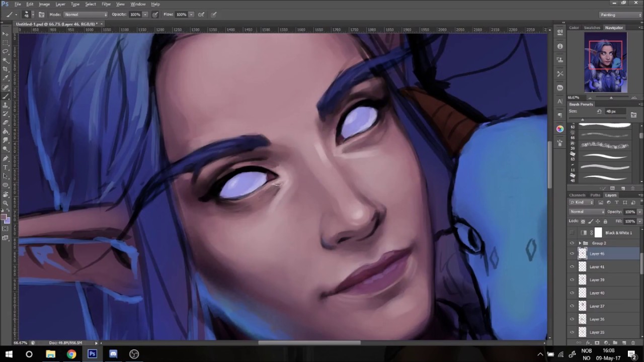Image resolution: width=644 pixels, height=362 pixels.
Task: Click the brush size reset arrow icon
Action: (599, 111)
